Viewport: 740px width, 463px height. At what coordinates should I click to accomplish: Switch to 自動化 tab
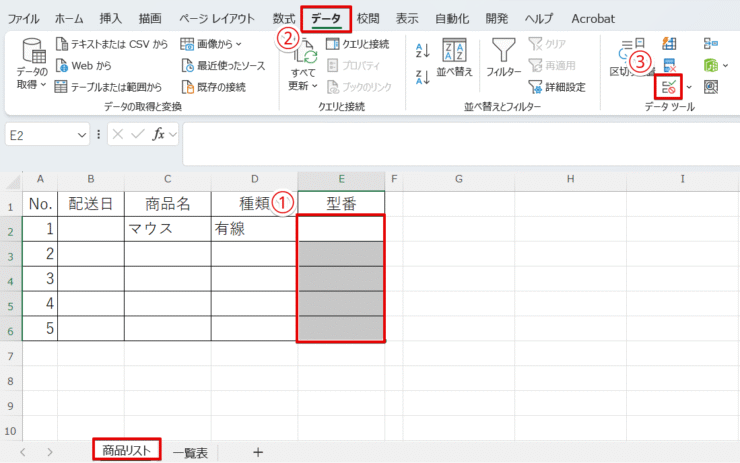(x=452, y=19)
